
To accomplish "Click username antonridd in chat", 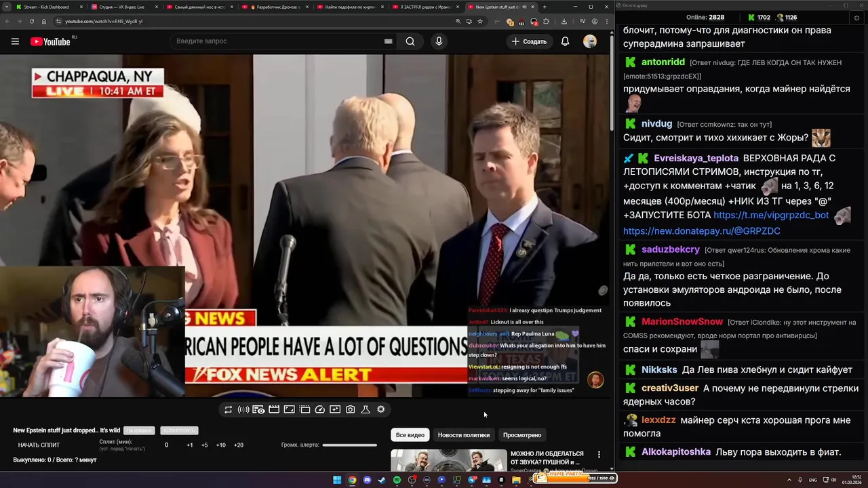I will point(663,62).
